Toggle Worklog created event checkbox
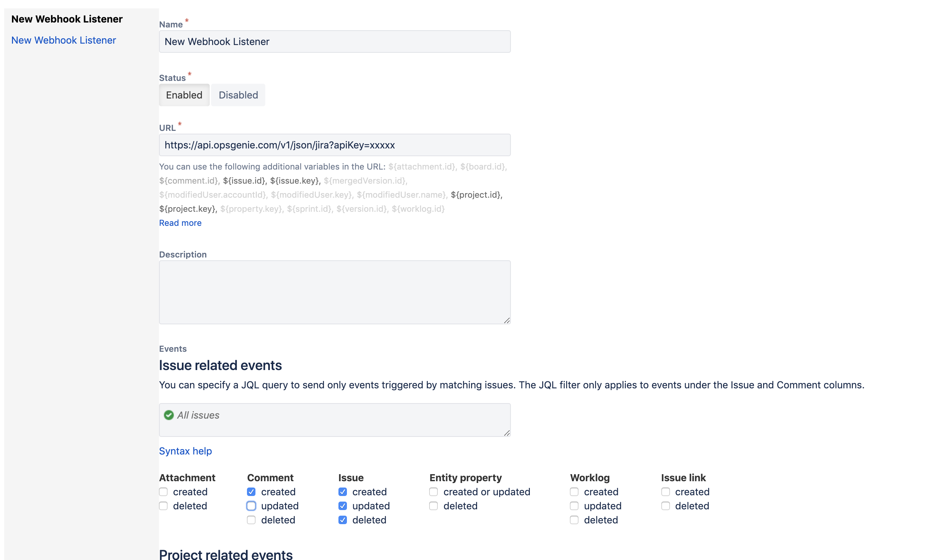 574,491
